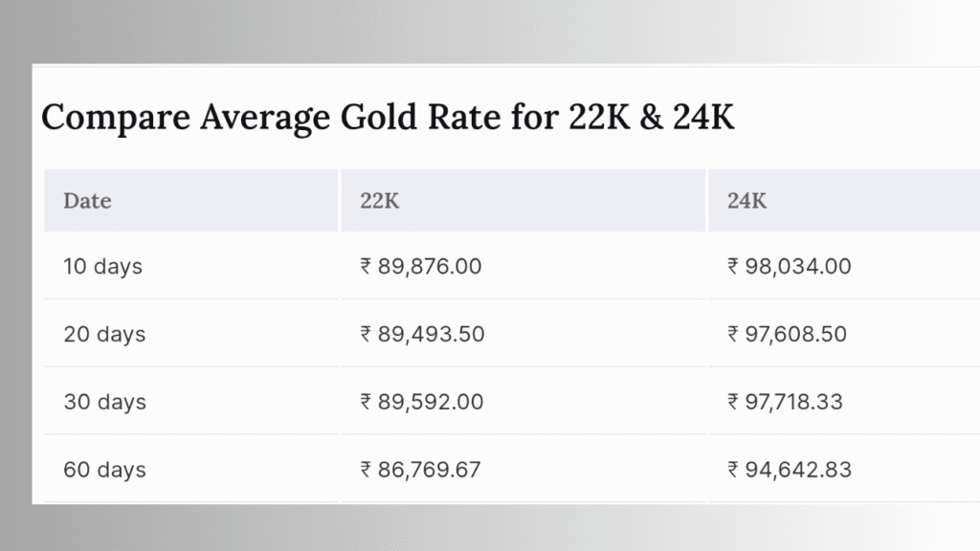Select the 24K price ₹ 98,034.00
Screen dimensions: 980x551
tap(789, 267)
